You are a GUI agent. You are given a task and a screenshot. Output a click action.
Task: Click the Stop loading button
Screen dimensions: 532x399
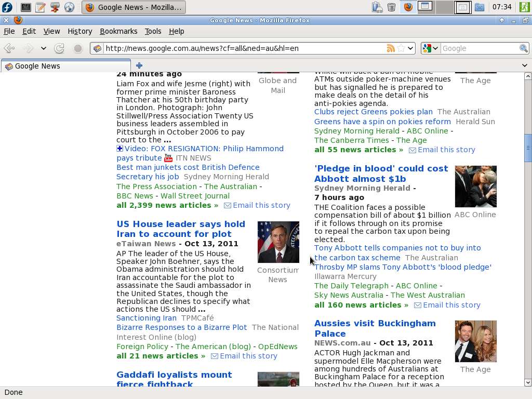click(78, 48)
